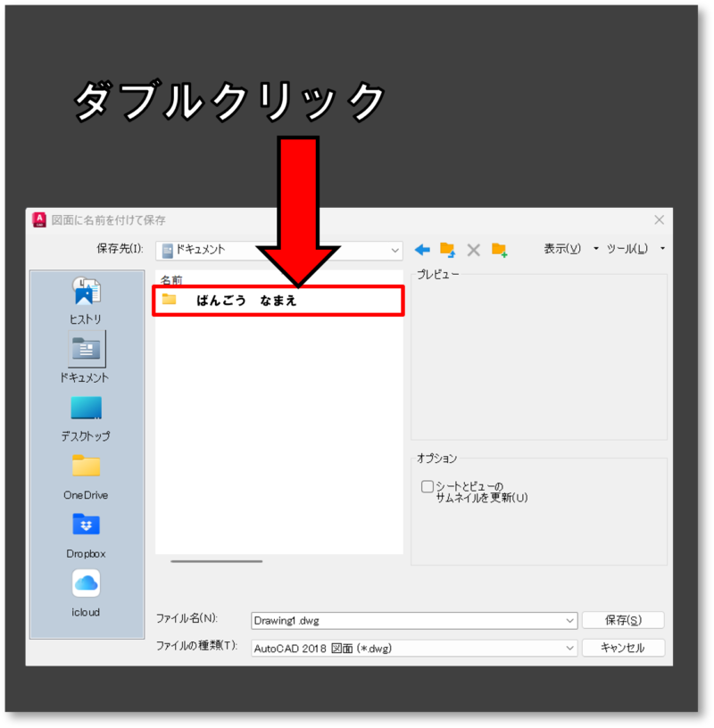714x728 pixels.
Task: Open the OneDrive folder shortcut
Action: point(86,476)
